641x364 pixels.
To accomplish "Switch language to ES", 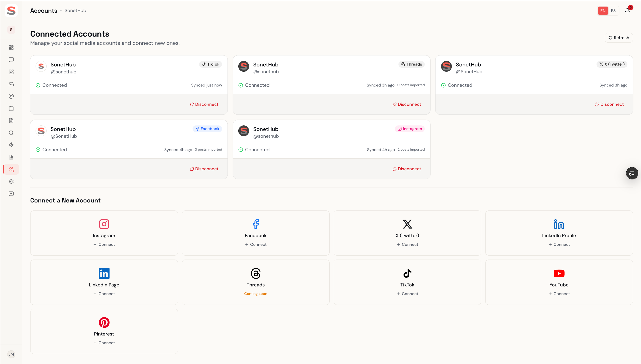I will click(x=613, y=11).
